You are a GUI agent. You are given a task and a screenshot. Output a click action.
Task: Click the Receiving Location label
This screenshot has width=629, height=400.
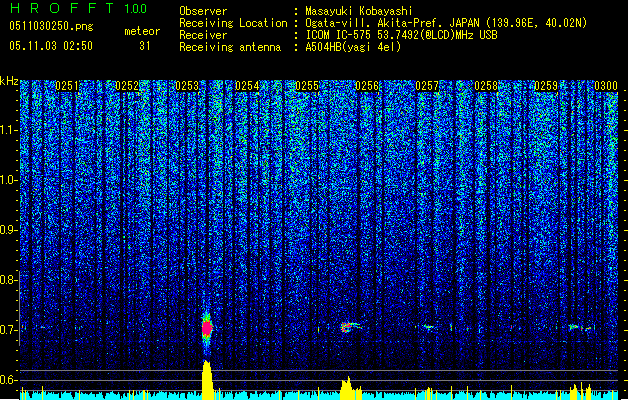tap(233, 23)
